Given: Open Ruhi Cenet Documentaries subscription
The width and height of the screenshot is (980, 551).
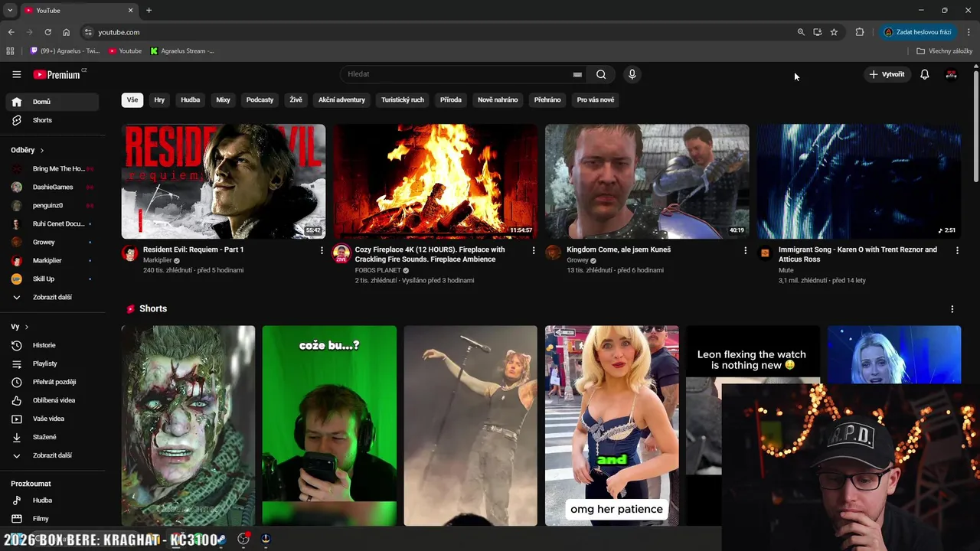Looking at the screenshot, I should tap(53, 223).
